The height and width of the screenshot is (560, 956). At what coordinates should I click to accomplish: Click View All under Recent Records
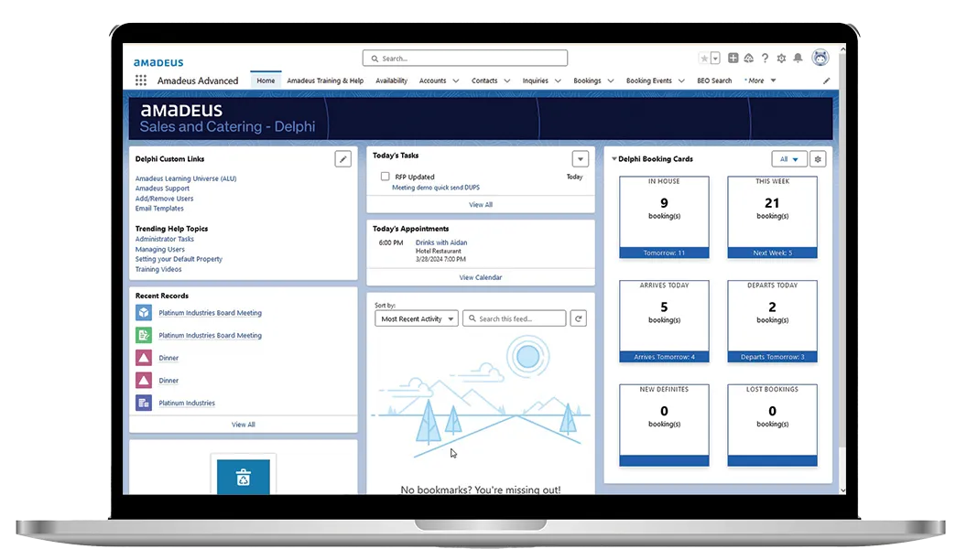[x=244, y=425]
